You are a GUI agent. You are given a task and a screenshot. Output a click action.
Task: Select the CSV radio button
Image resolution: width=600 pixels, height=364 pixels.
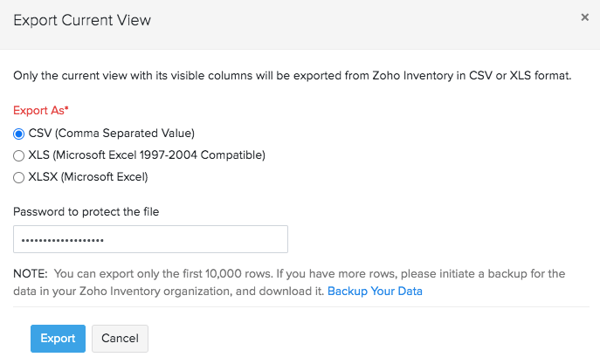pyautogui.click(x=19, y=134)
